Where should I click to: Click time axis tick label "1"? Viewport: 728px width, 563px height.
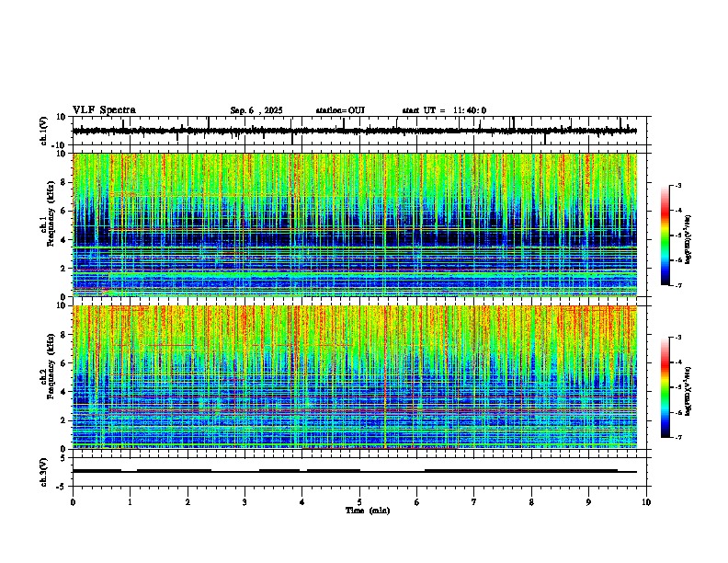pos(131,502)
